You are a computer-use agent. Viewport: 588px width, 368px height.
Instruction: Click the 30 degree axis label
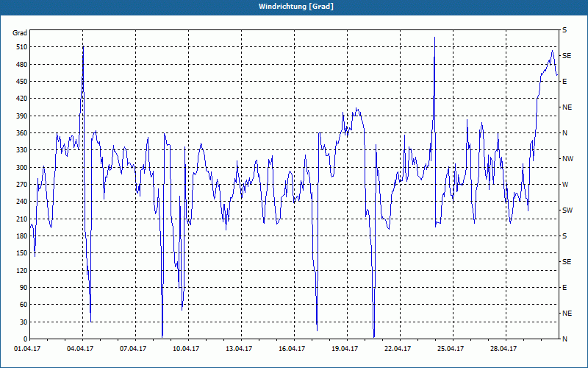click(24, 322)
